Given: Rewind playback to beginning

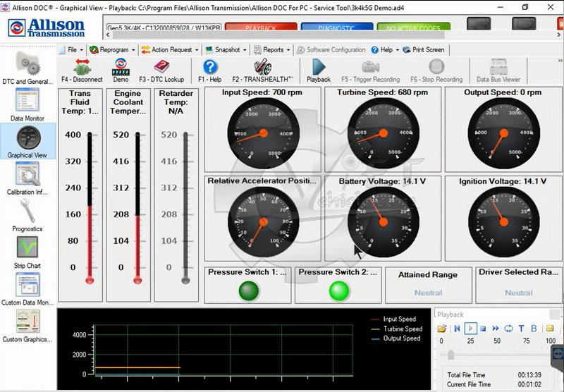Looking at the screenshot, I should coord(457,328).
